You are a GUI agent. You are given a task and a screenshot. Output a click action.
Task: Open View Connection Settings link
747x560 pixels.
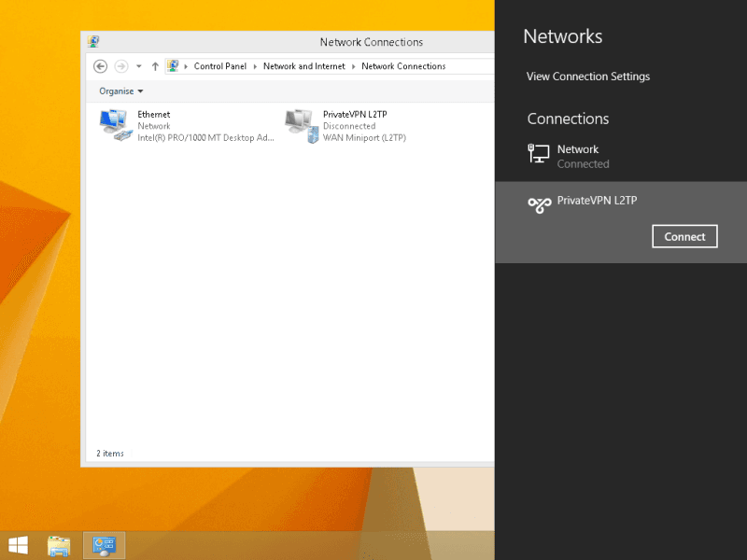[x=588, y=77]
